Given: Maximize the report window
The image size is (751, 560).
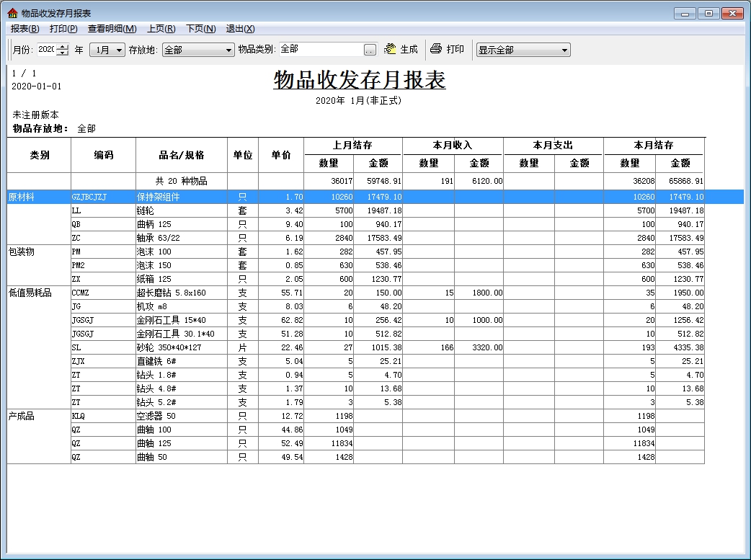Looking at the screenshot, I should pyautogui.click(x=709, y=14).
